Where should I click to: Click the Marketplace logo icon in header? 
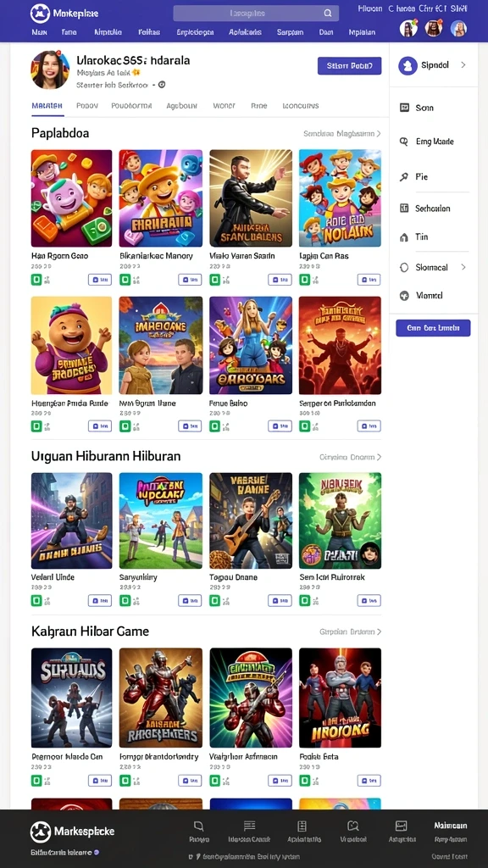pos(40,13)
